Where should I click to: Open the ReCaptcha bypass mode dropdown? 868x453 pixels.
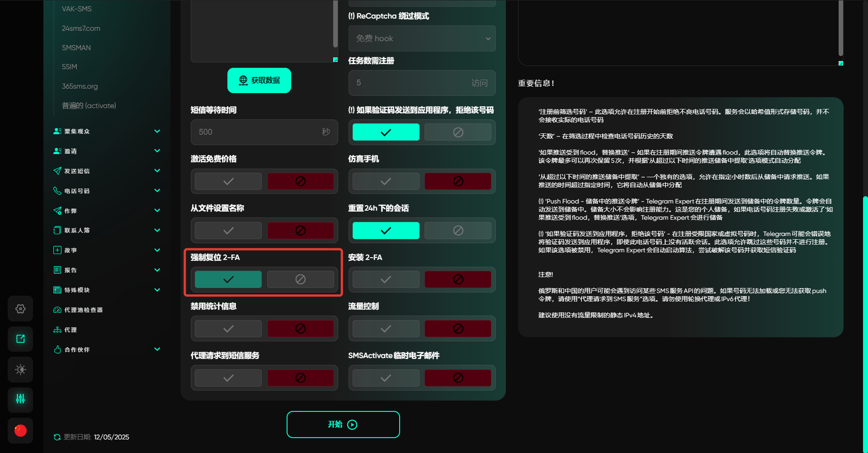(x=422, y=38)
